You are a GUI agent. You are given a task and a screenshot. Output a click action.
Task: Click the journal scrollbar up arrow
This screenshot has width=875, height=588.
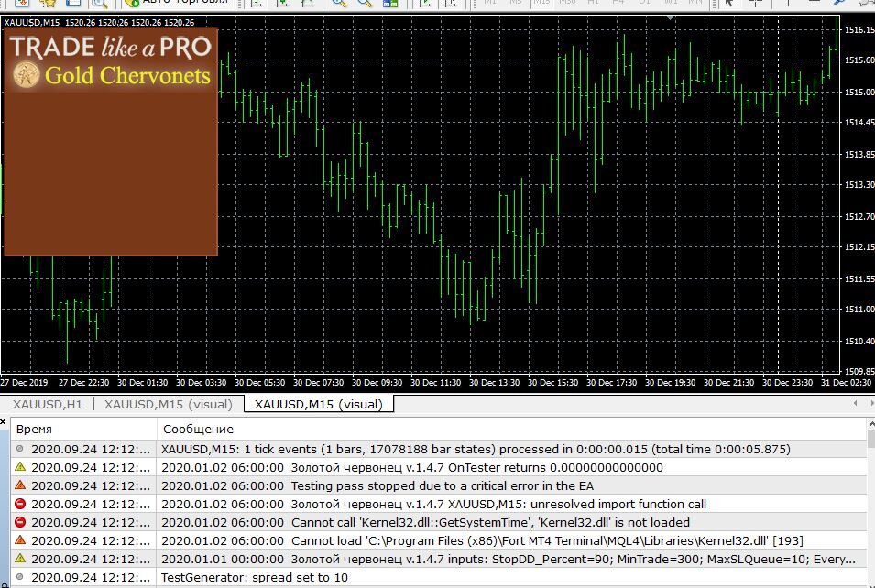point(871,425)
